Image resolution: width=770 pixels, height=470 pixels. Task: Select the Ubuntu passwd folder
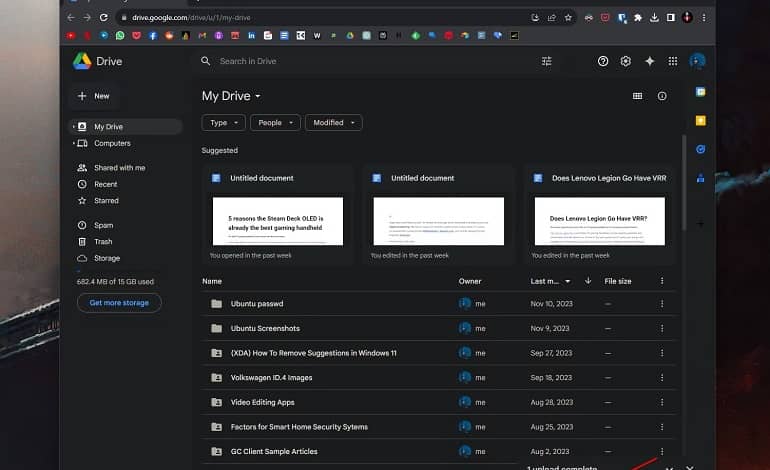[439, 304]
